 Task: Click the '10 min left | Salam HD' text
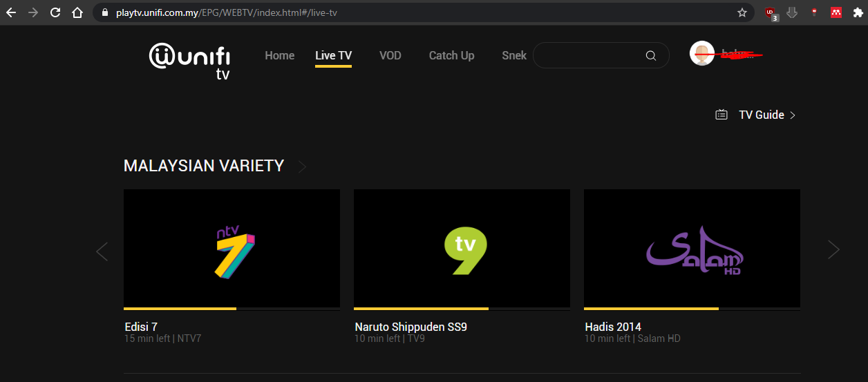pos(632,338)
